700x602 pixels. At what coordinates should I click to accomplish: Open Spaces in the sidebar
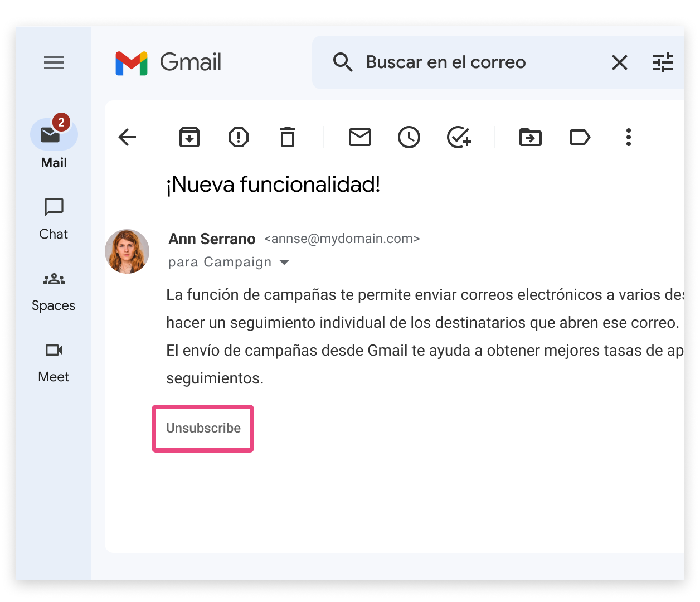click(x=53, y=289)
